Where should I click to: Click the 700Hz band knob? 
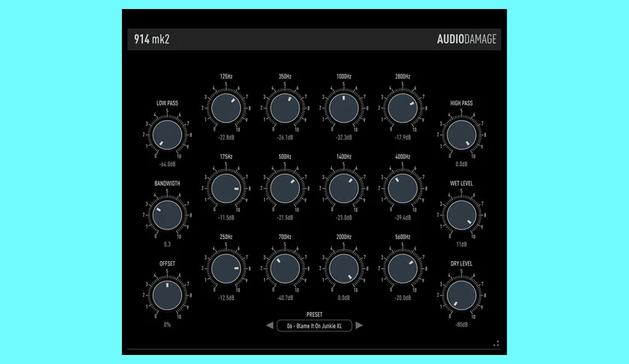click(x=285, y=268)
